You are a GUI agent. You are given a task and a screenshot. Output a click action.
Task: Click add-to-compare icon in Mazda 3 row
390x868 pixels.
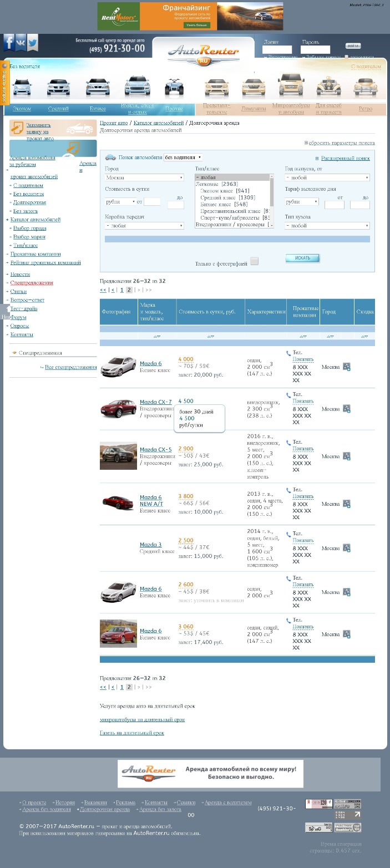[347, 548]
